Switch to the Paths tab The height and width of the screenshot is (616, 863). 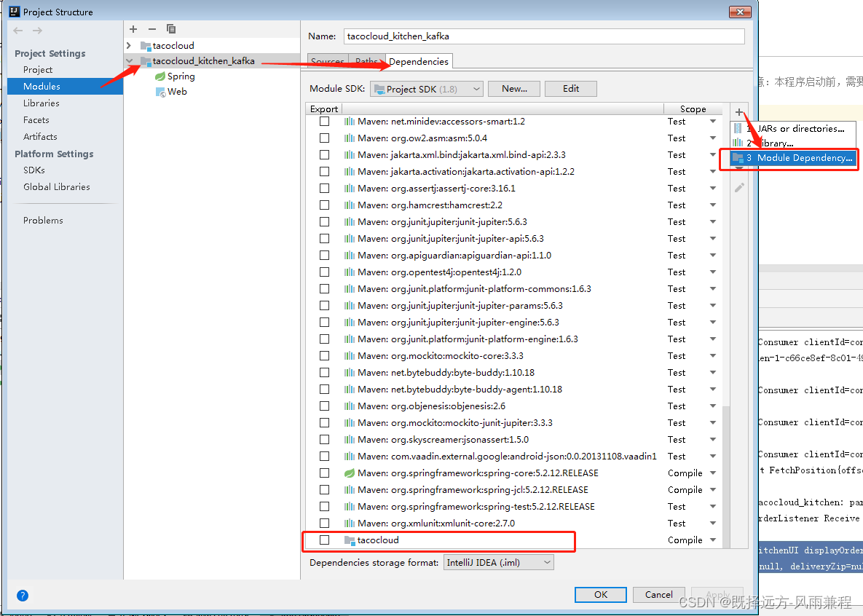pyautogui.click(x=366, y=61)
